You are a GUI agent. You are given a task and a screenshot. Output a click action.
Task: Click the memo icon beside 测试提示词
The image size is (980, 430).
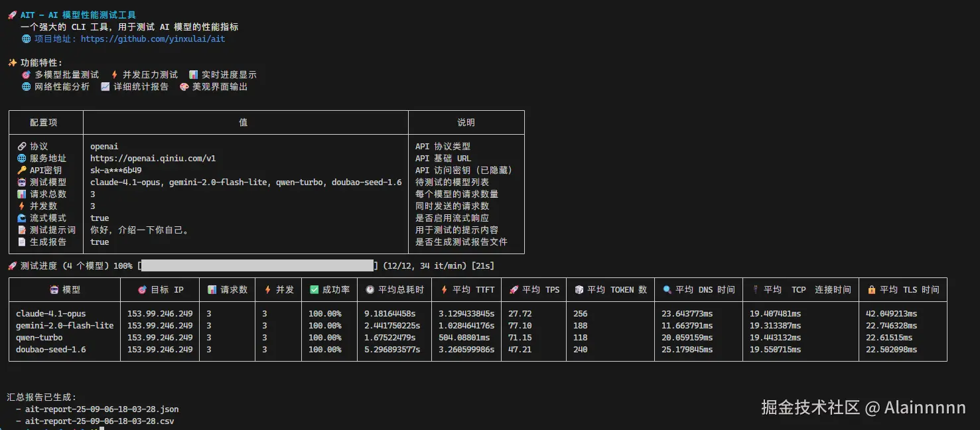point(21,230)
